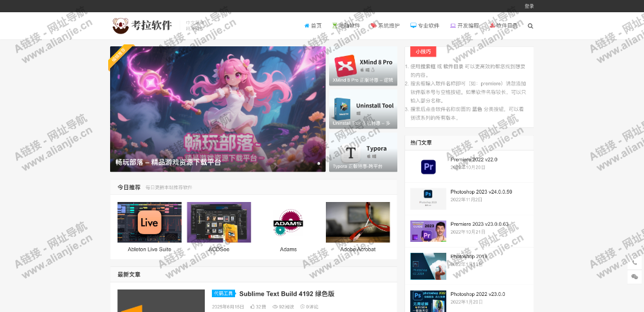Click the tag icon beside 系统维护
Viewport: 644px width, 312px height.
[374, 26]
